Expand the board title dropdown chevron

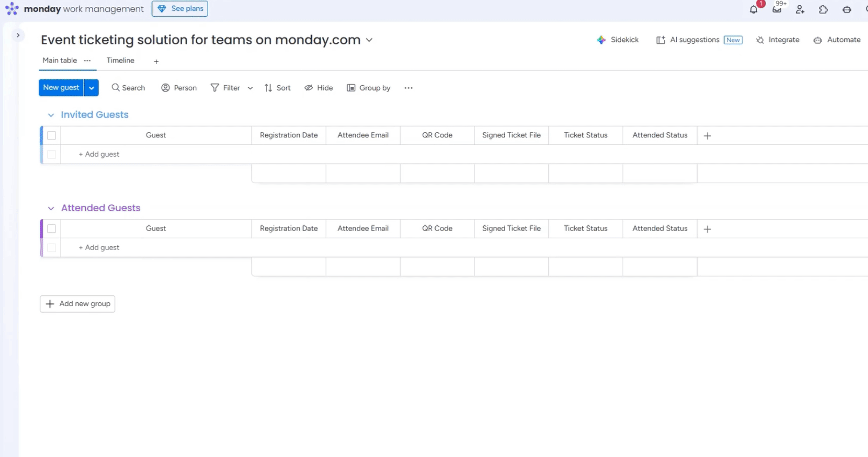(x=369, y=40)
